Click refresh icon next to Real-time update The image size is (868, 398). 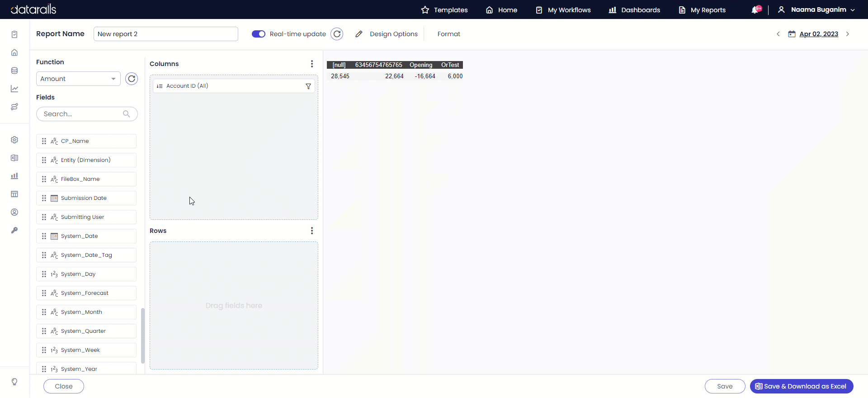click(x=337, y=34)
